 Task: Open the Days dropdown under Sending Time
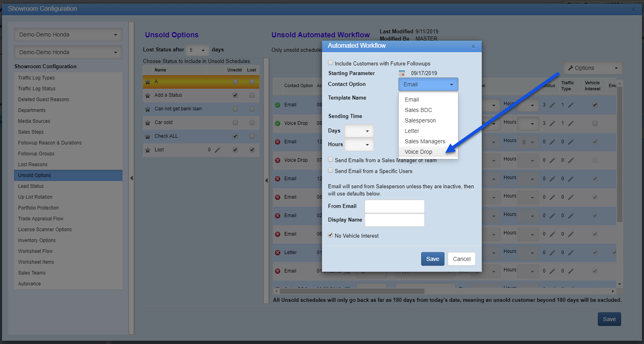pos(359,131)
